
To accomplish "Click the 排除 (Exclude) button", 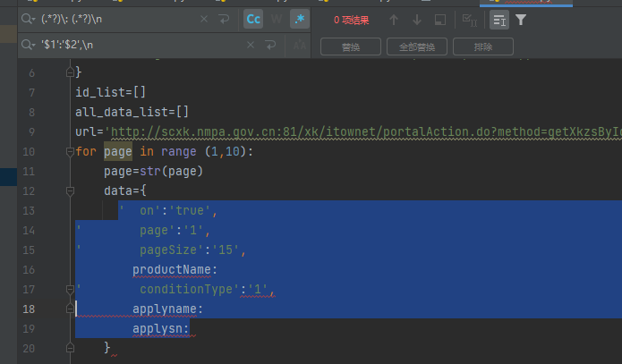I will [x=483, y=47].
